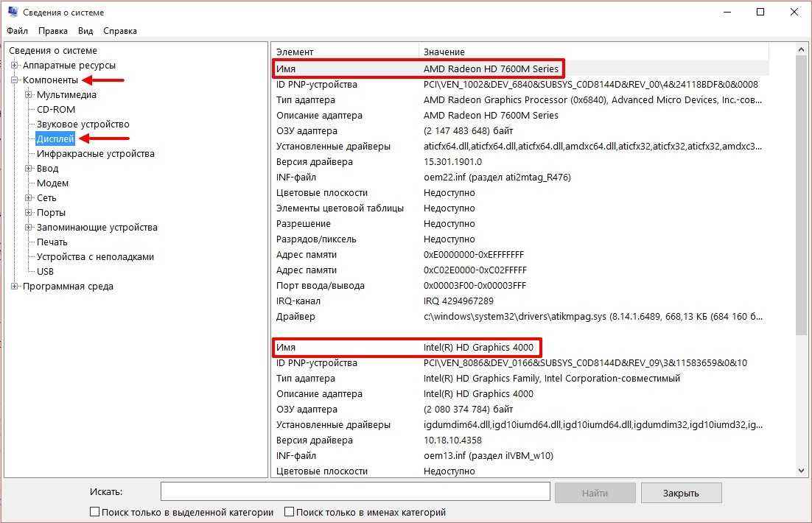Click the PCI\VEN_1002 PNP device ID value
812x523 pixels.
pyautogui.click(x=590, y=85)
